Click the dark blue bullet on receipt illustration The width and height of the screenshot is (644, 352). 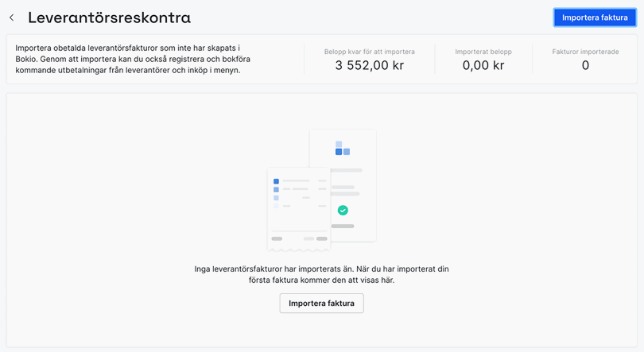pos(276,182)
